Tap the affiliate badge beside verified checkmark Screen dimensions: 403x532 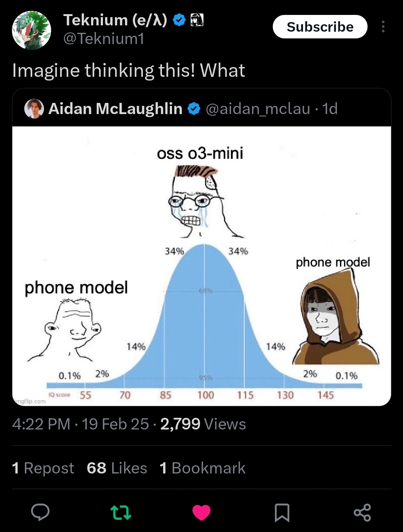pyautogui.click(x=197, y=20)
